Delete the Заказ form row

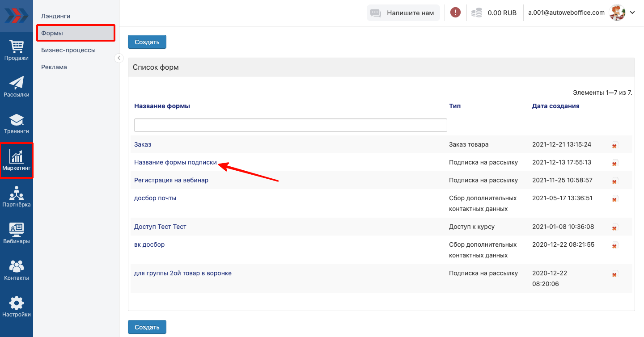[x=614, y=145]
